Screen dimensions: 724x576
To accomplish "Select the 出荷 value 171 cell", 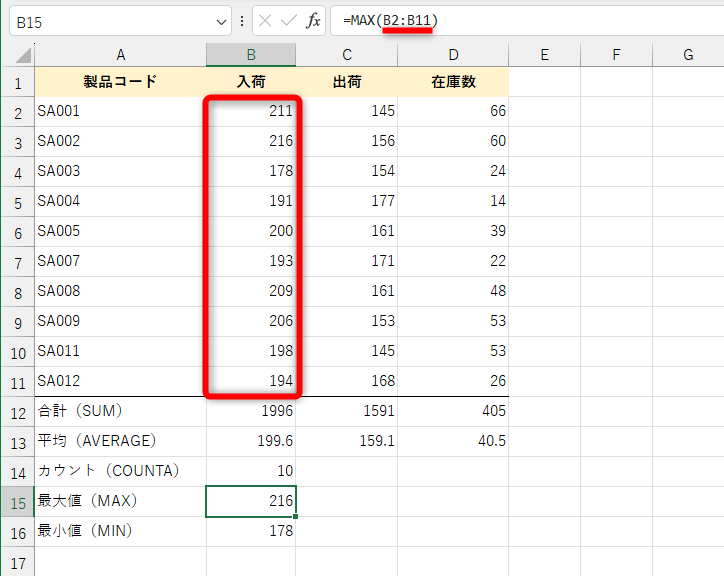I will tap(347, 261).
